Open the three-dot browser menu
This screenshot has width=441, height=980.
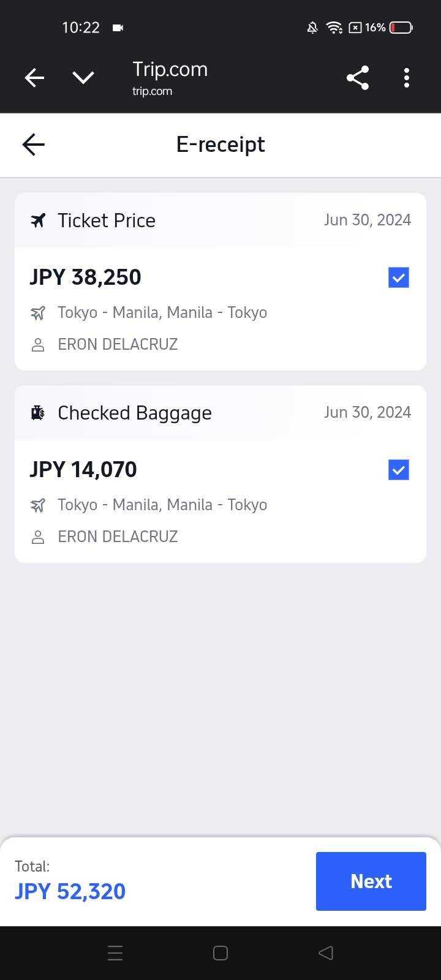pyautogui.click(x=407, y=78)
